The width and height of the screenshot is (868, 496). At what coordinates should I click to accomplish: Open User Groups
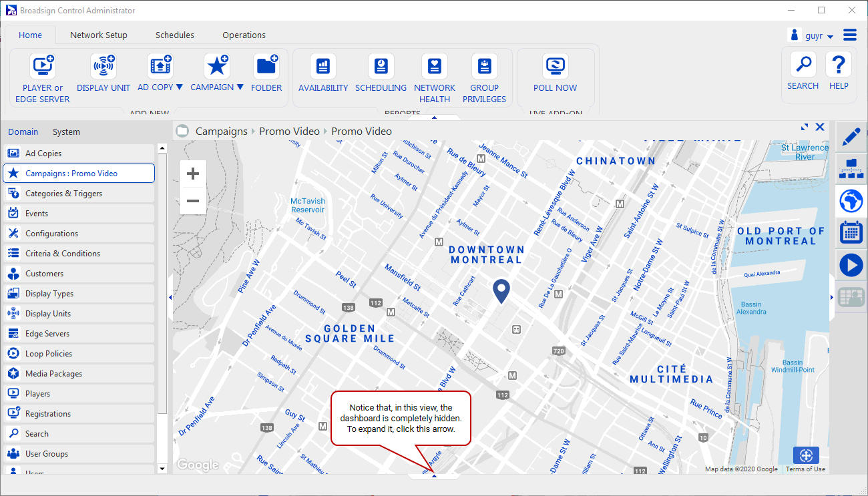coord(79,454)
